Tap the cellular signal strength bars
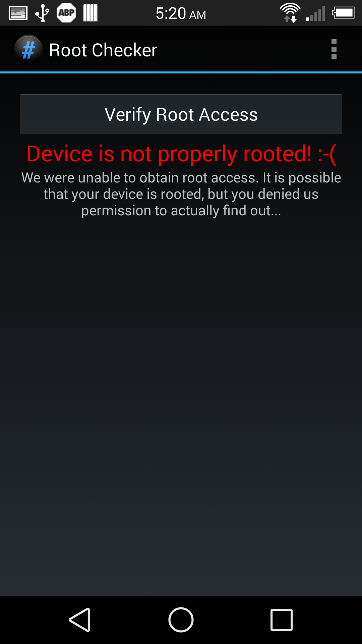 (x=316, y=13)
